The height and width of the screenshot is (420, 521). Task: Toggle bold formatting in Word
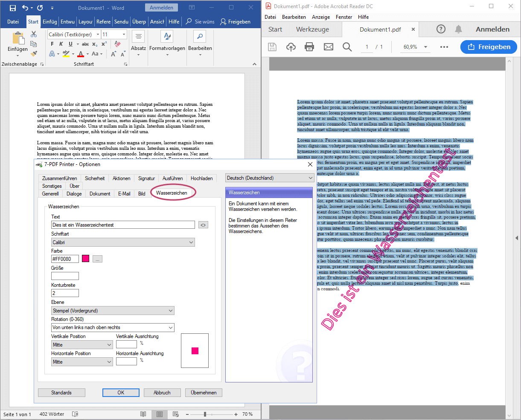(52, 44)
